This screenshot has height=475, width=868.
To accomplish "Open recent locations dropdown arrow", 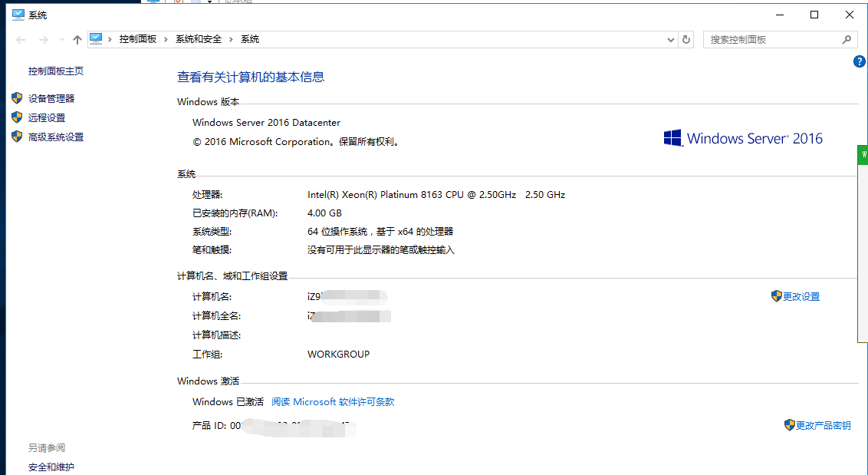I will pyautogui.click(x=61, y=39).
